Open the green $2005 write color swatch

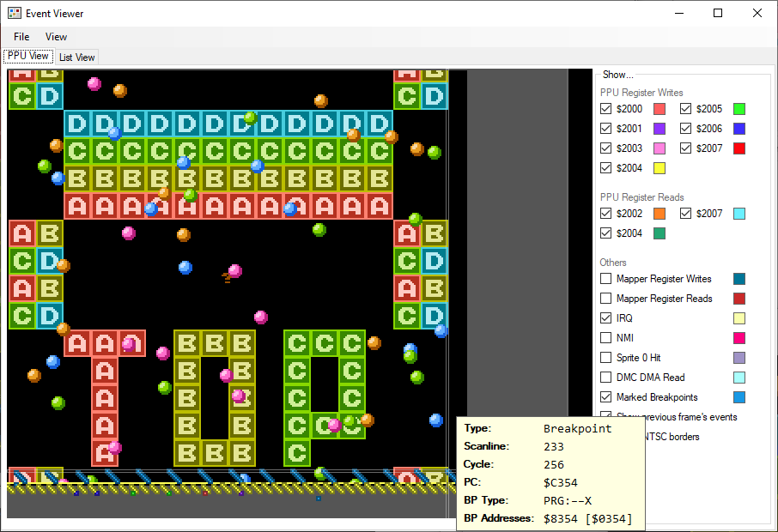[x=739, y=109]
